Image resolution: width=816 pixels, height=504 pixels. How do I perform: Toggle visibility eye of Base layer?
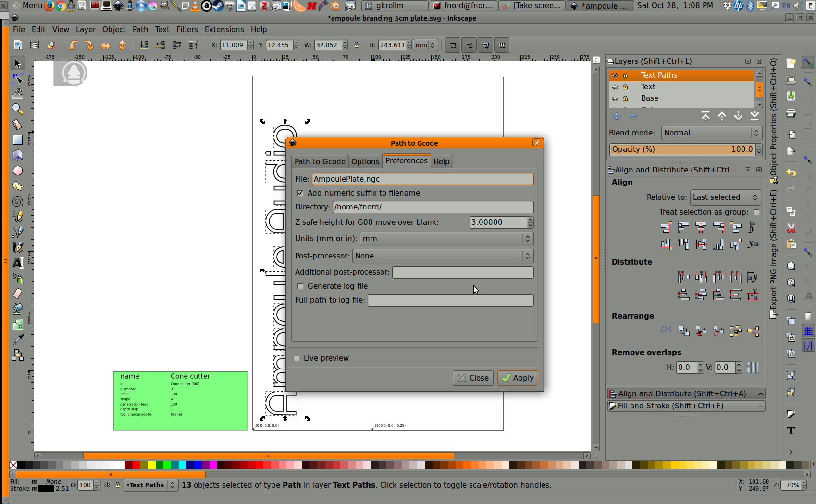[x=615, y=98]
